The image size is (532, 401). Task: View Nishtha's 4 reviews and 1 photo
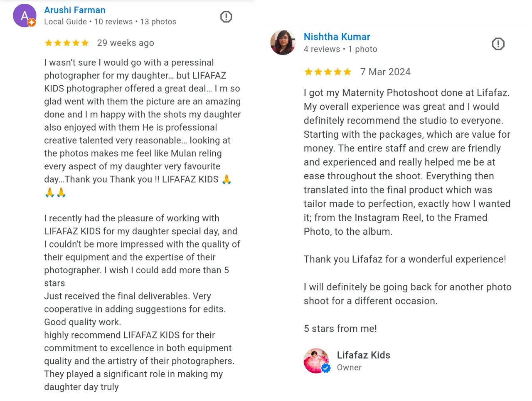tap(340, 49)
